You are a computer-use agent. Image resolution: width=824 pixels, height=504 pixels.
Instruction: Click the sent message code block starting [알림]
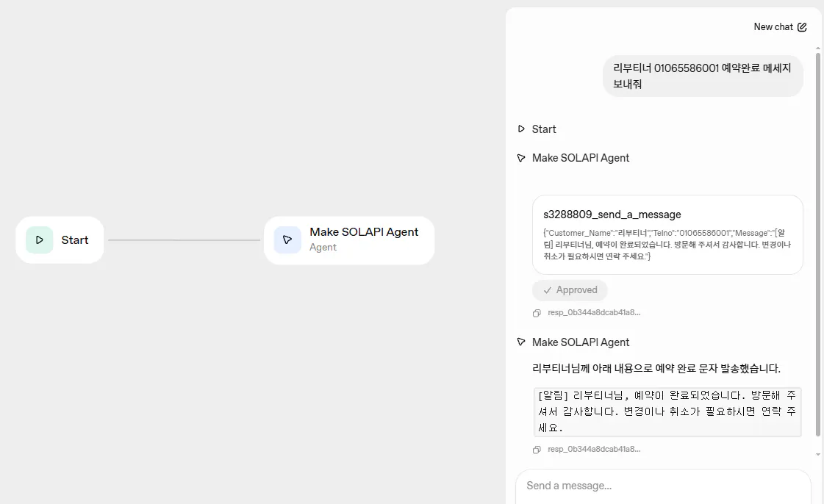pos(667,411)
